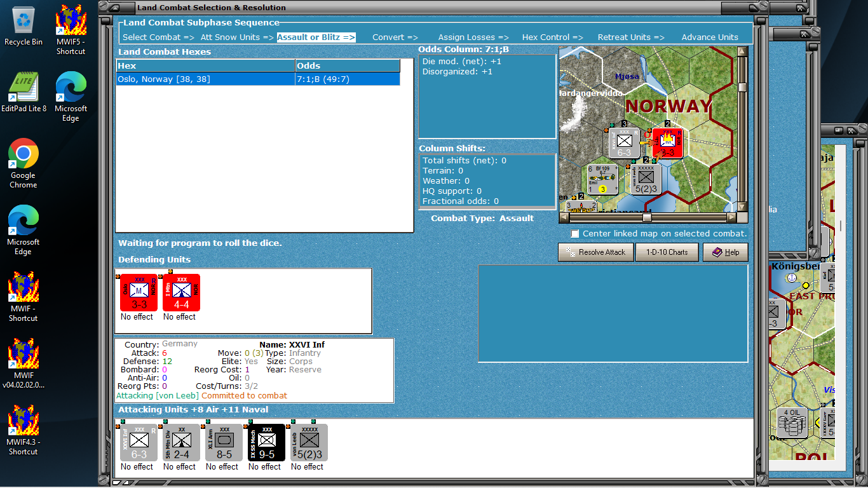Click the 'Name: XXVI Inf' unit detail

coord(292,345)
